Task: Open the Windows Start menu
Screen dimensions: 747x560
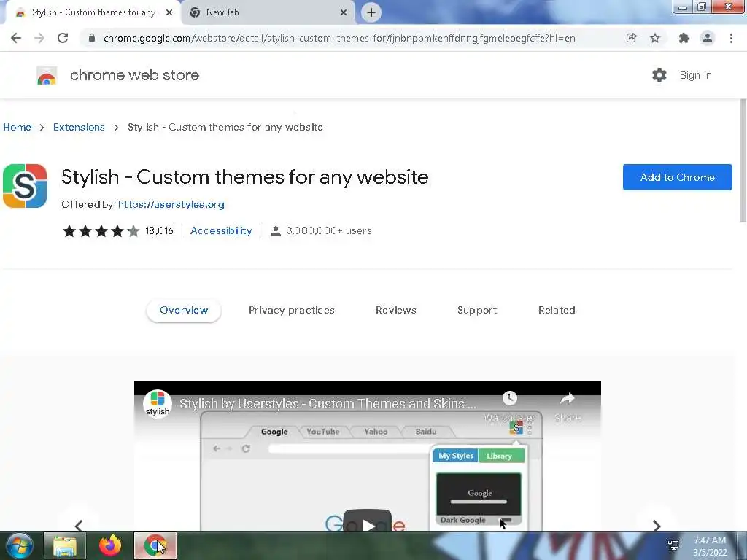Action: [20, 545]
